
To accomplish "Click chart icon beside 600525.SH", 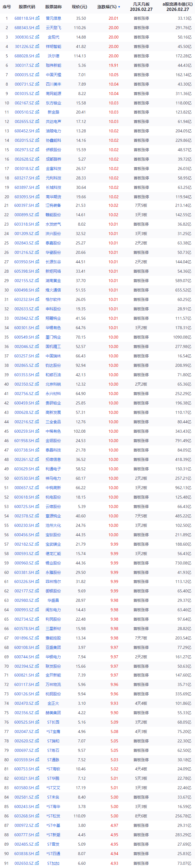I will pyautogui.click(x=37, y=722).
